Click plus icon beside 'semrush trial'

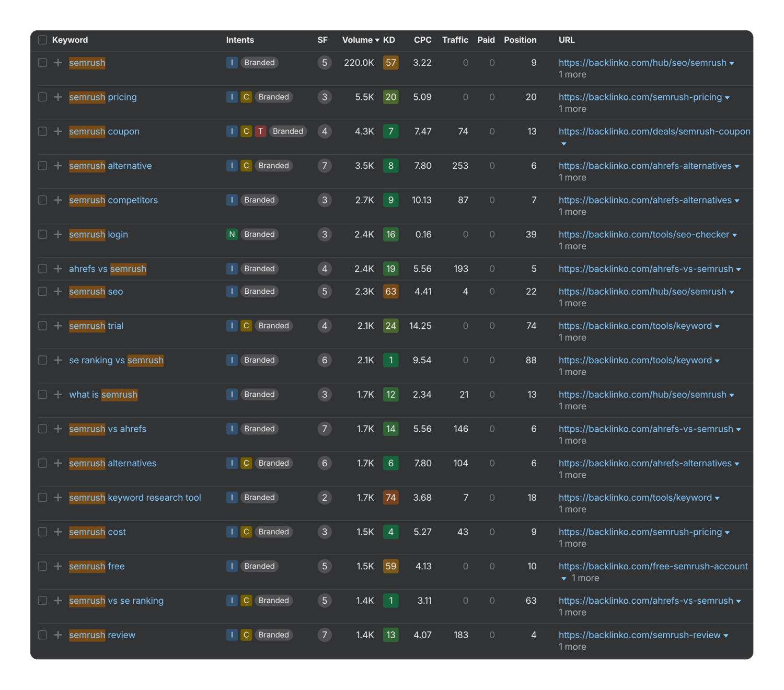pyautogui.click(x=58, y=326)
